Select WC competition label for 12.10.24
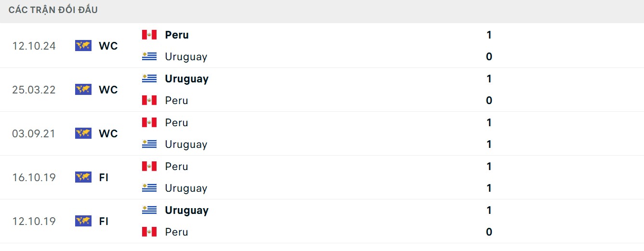 click(x=108, y=46)
